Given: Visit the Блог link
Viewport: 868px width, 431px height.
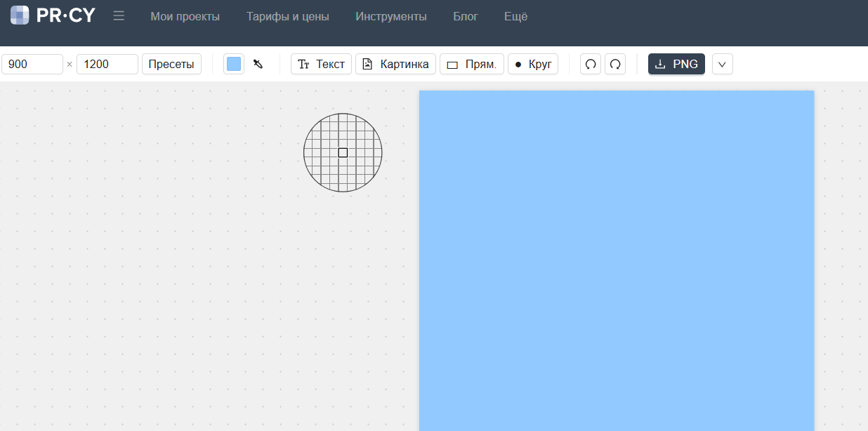Looking at the screenshot, I should point(466,16).
